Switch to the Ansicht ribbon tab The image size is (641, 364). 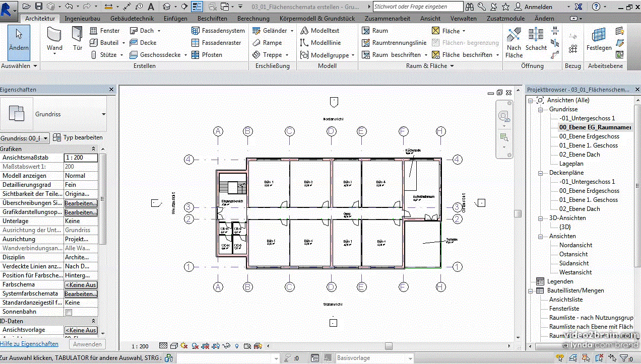(430, 19)
